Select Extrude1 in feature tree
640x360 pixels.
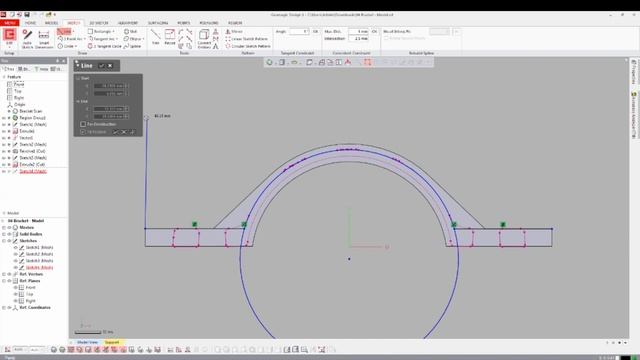coord(27,131)
